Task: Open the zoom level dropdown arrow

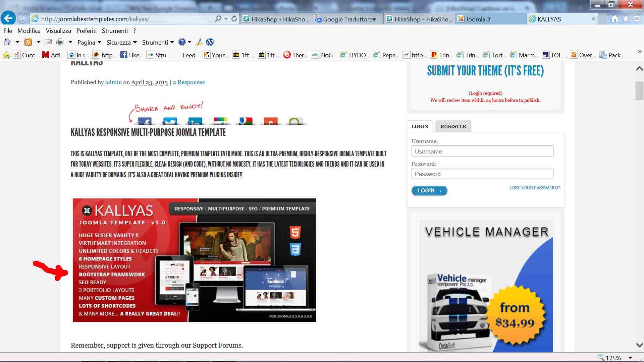Action: tap(630, 358)
